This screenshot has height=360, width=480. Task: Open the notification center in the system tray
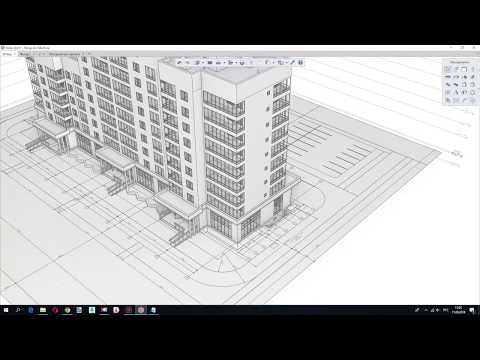click(472, 310)
